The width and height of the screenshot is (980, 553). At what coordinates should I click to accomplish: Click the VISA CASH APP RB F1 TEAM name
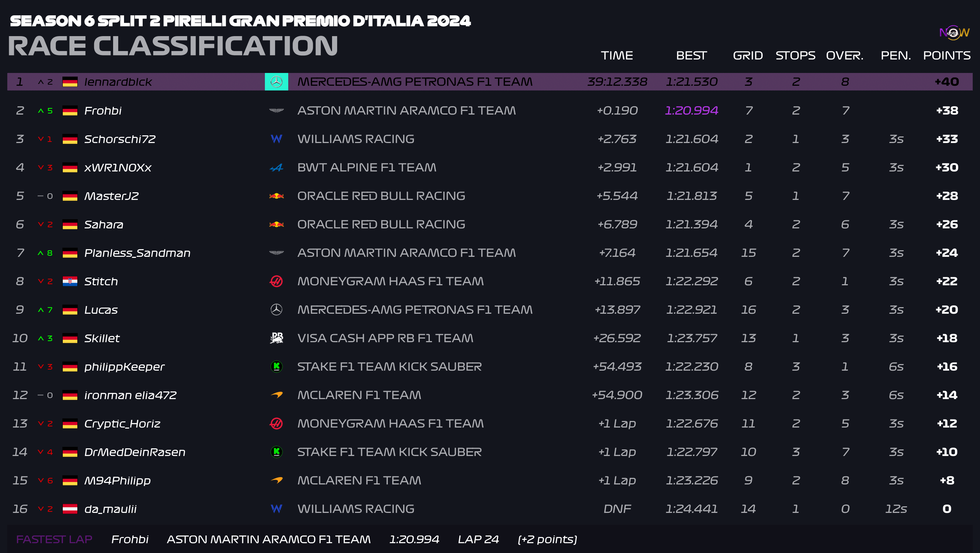click(385, 338)
